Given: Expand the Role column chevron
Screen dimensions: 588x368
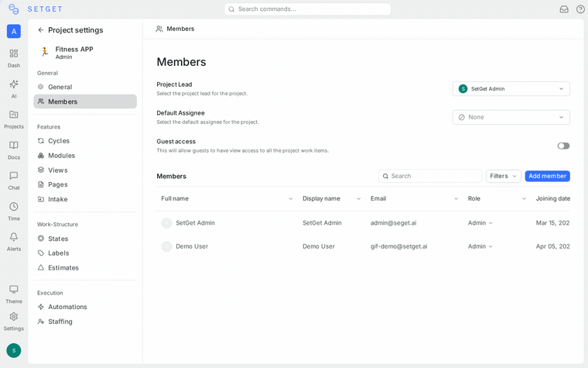Looking at the screenshot, I should [x=524, y=198].
